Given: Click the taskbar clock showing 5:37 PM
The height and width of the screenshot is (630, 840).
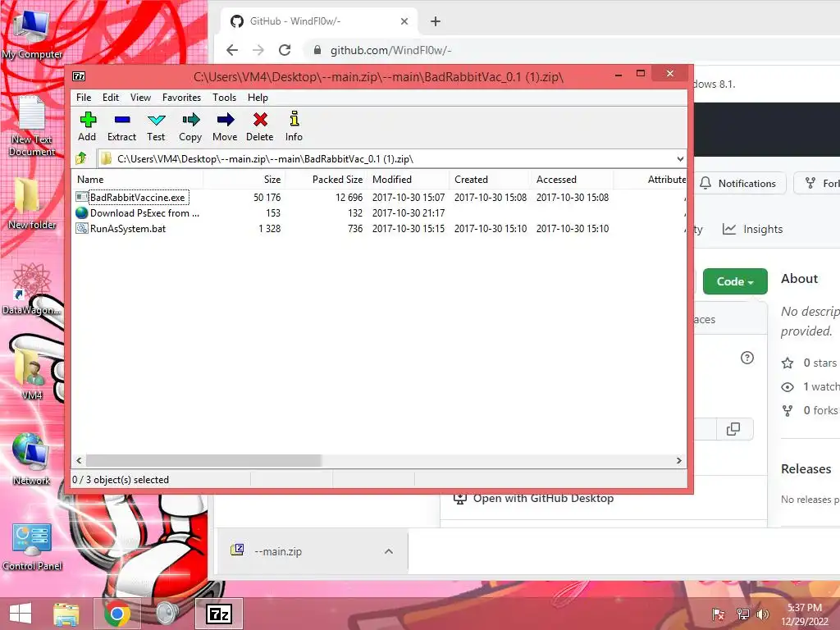Looking at the screenshot, I should [x=804, y=614].
